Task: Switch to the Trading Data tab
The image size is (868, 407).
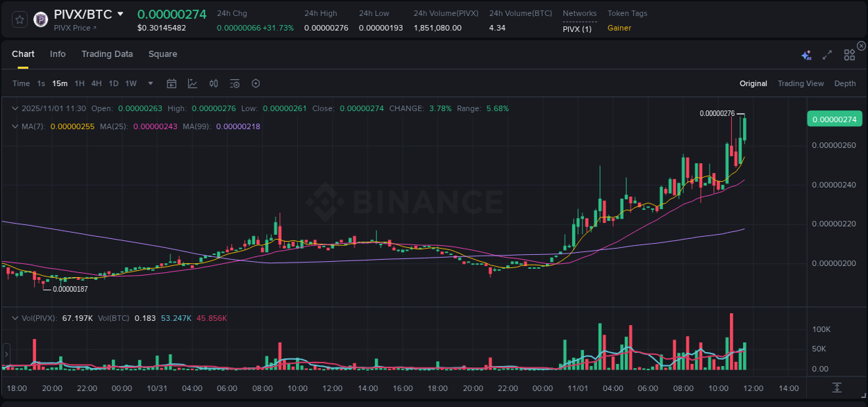Action: pyautogui.click(x=107, y=54)
